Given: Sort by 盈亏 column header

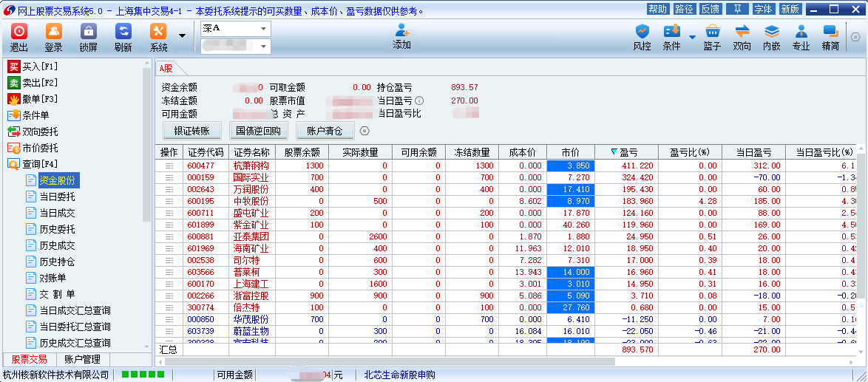Looking at the screenshot, I should point(628,152).
